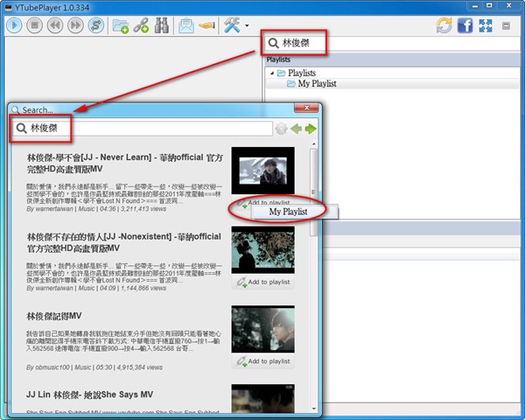
Task: Click the Playlists panel header
Action: pos(392,59)
